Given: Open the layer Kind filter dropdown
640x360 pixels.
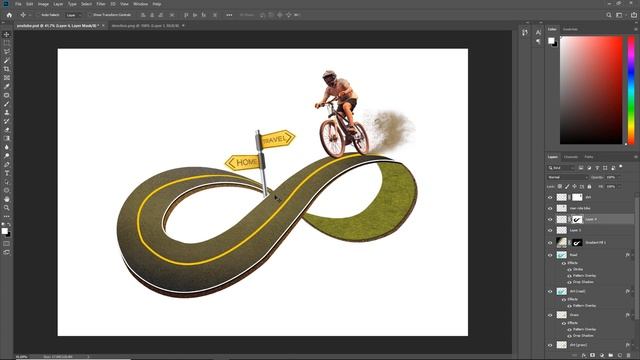Looking at the screenshot, I should coord(561,168).
